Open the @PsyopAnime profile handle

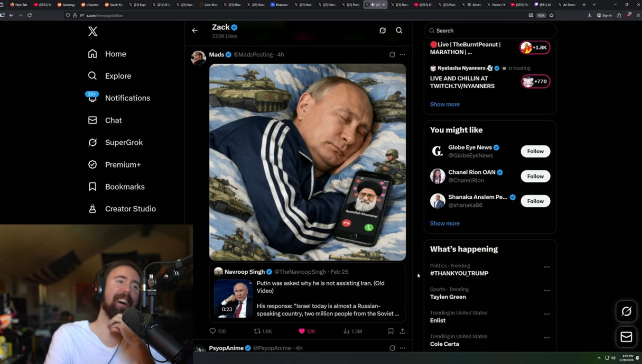(x=272, y=348)
